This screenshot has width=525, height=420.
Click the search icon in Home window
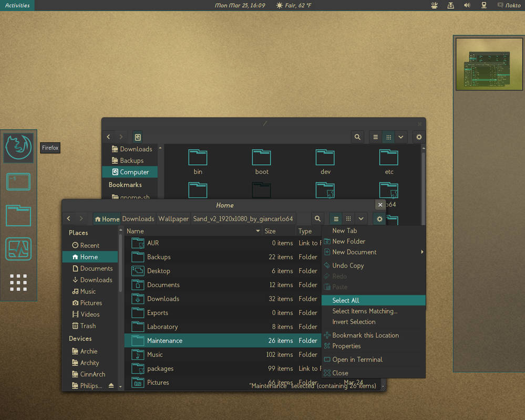point(318,219)
